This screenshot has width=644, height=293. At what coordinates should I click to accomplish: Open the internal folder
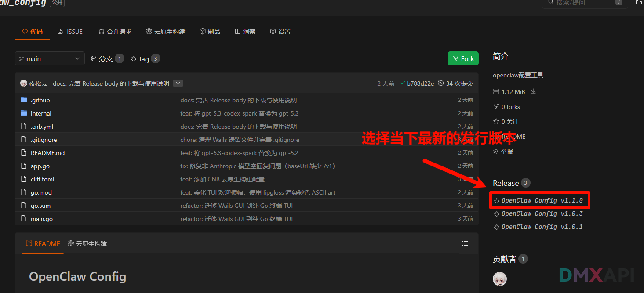click(41, 113)
